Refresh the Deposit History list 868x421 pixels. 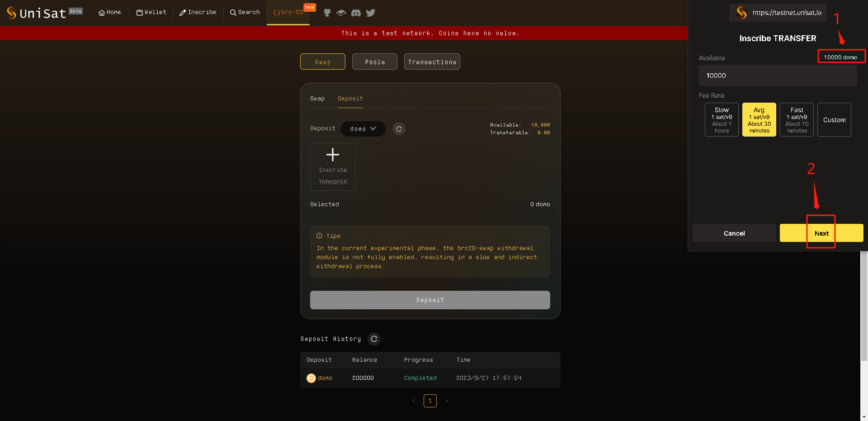click(x=374, y=339)
